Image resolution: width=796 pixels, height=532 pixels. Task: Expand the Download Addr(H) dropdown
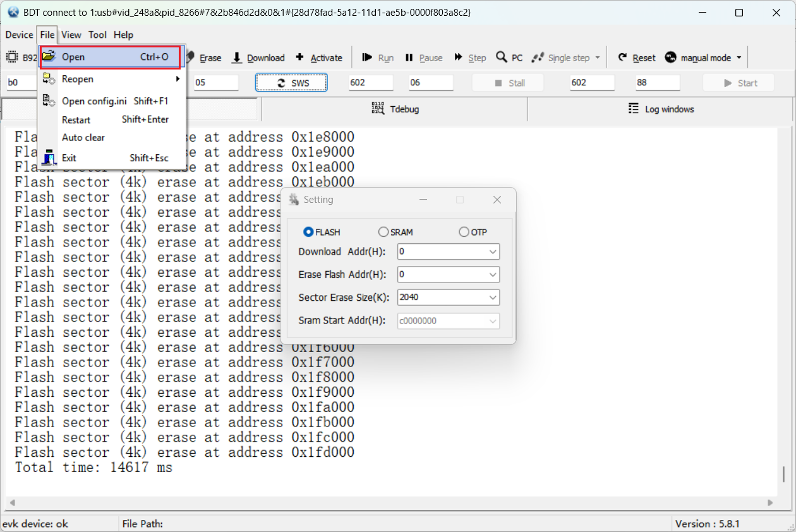pos(493,251)
